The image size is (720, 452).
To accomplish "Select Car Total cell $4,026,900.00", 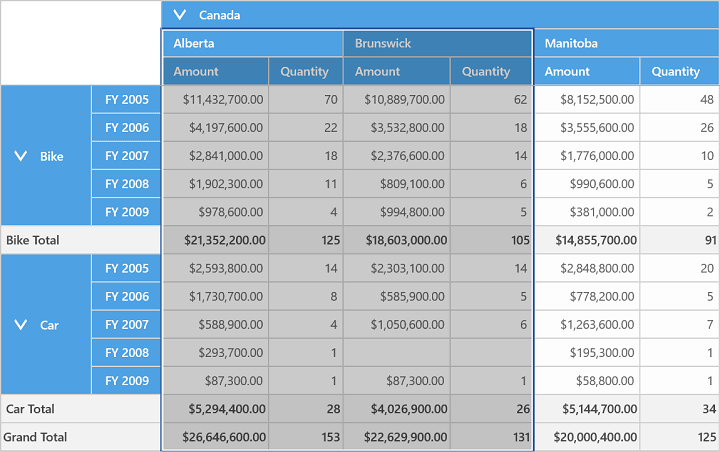I will coord(397,409).
